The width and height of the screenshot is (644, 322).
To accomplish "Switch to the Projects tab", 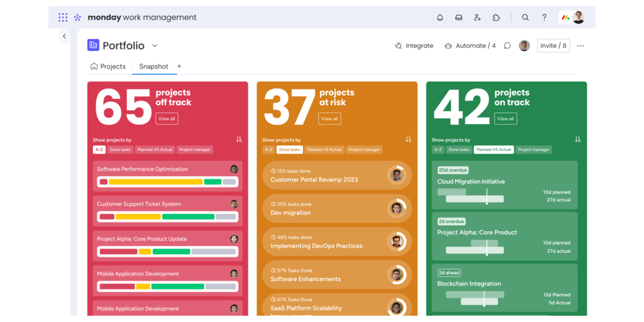I will click(108, 66).
